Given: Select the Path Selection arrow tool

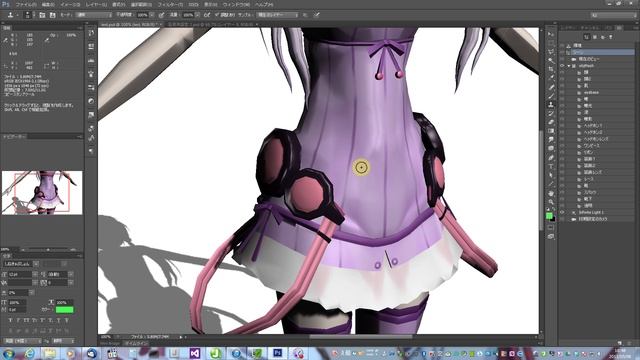Looking at the screenshot, I should tap(551, 175).
